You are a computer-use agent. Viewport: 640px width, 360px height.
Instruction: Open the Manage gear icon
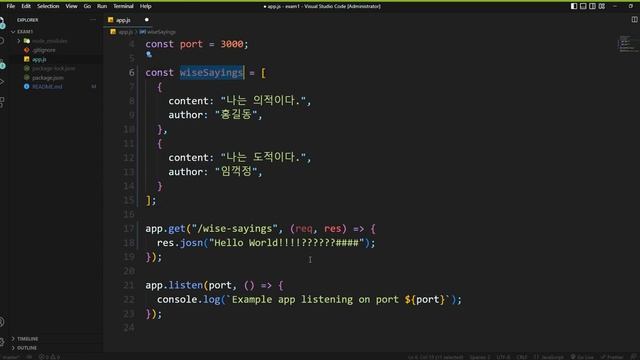coord(2,342)
